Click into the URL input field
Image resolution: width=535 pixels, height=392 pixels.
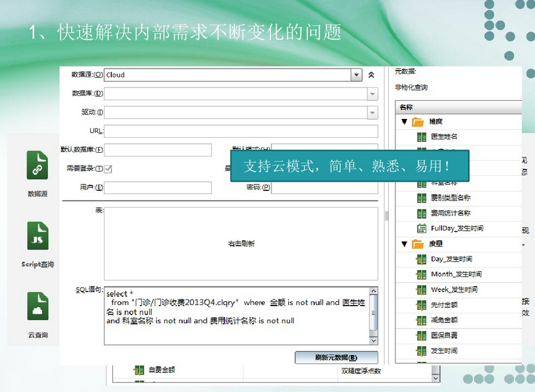click(x=241, y=131)
